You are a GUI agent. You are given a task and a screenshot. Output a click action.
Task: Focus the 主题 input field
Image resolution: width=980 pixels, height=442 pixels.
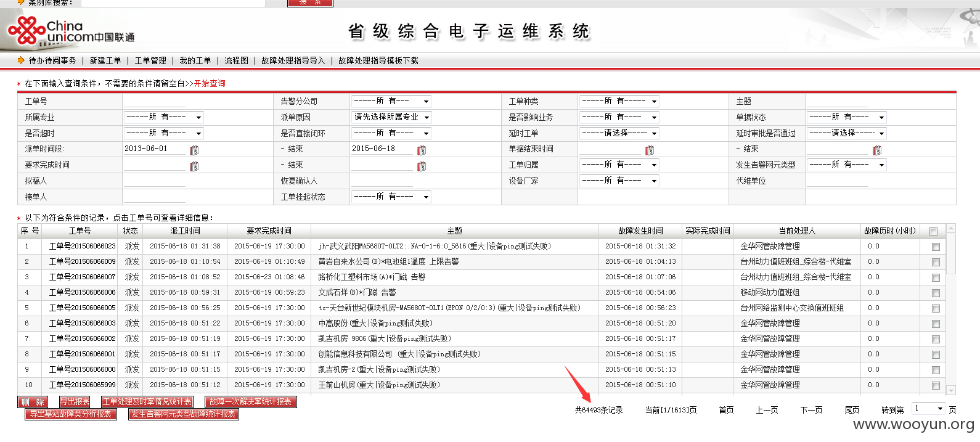[x=837, y=101]
